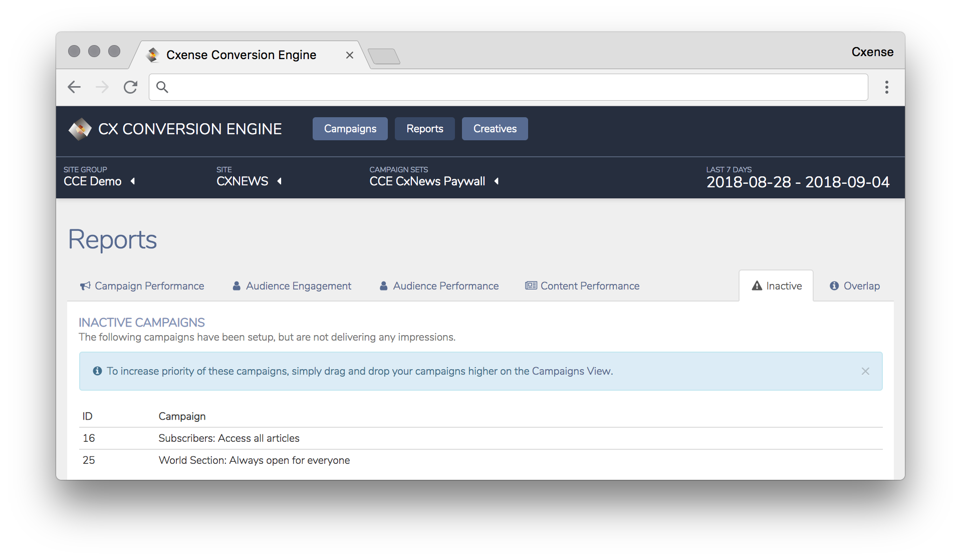Click the browser address bar

(508, 87)
